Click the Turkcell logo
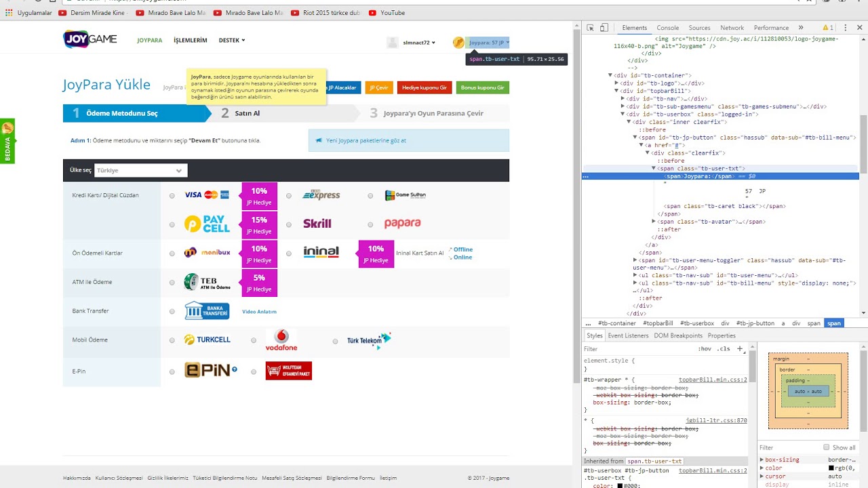 [x=208, y=340]
